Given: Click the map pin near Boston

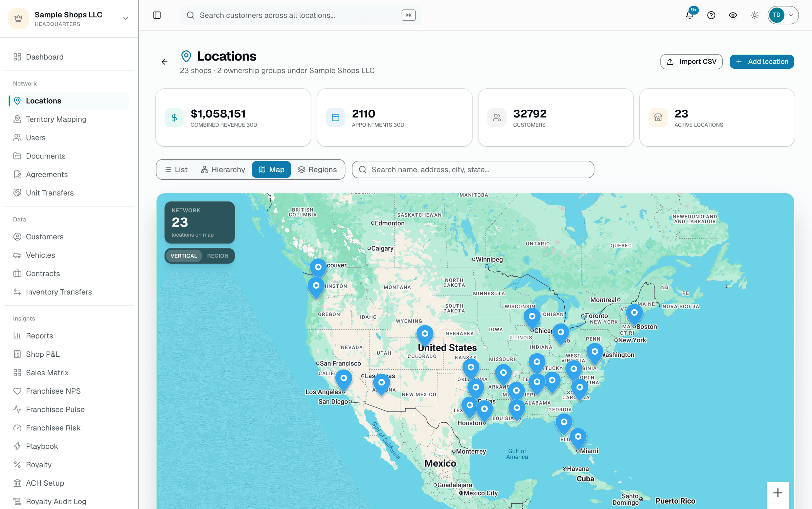Looking at the screenshot, I should click(634, 315).
